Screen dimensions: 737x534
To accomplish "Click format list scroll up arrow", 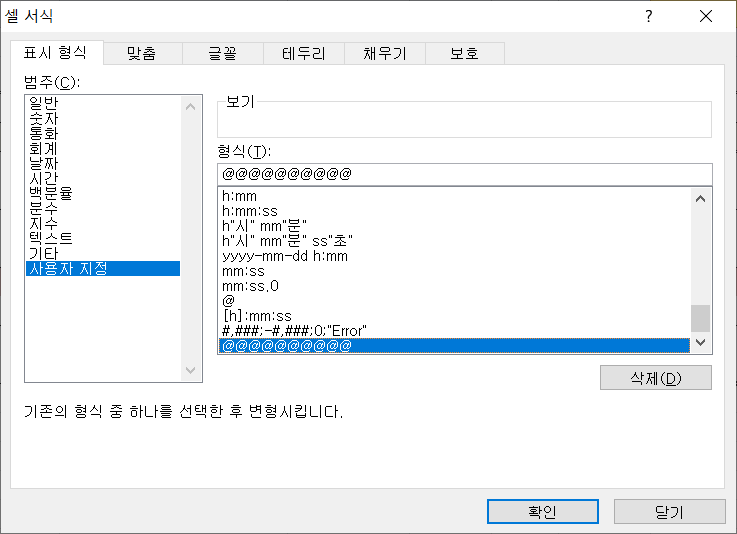I will (700, 199).
